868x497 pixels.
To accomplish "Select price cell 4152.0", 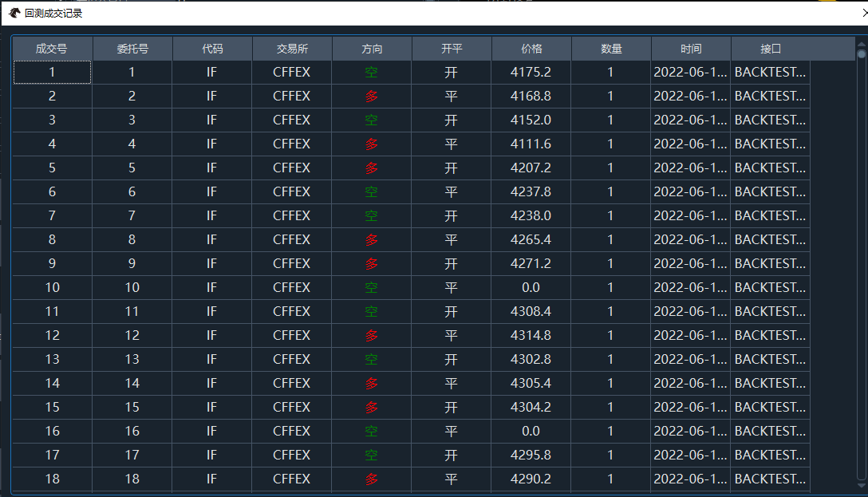I will 531,120.
